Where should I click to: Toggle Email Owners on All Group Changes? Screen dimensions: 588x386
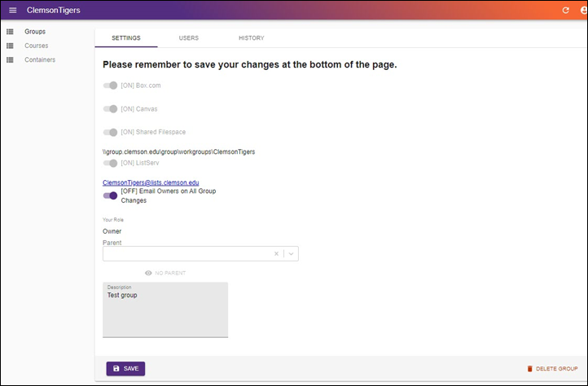110,195
